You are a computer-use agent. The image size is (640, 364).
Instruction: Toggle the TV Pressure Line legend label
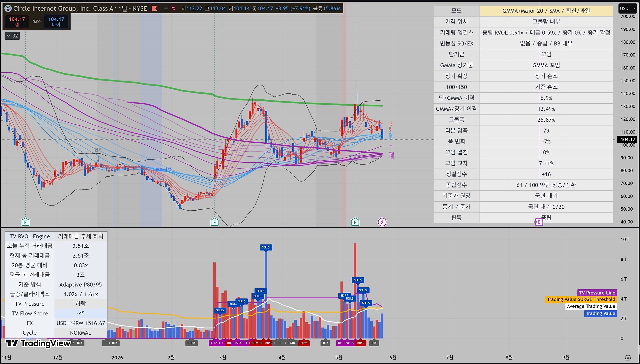[597, 293]
